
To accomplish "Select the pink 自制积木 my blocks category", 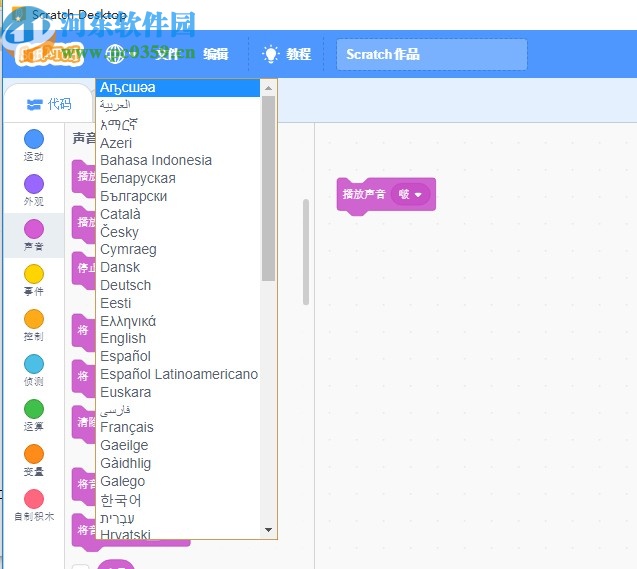I will (34, 506).
